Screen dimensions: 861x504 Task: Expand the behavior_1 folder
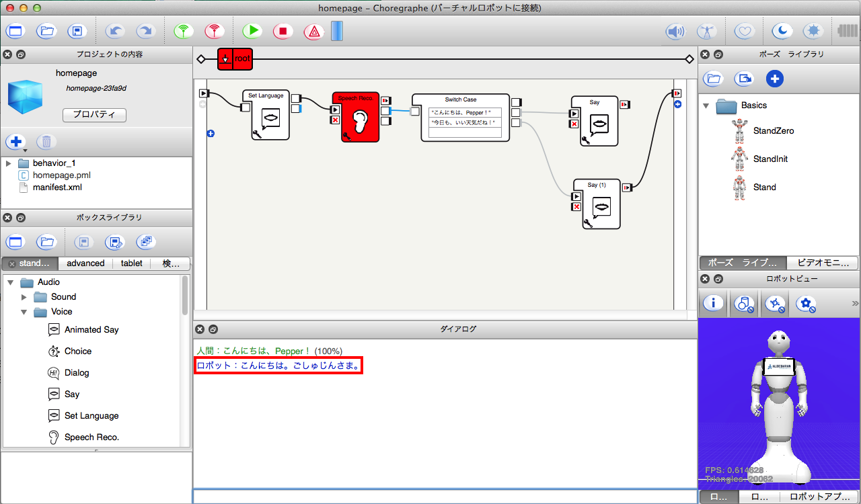click(x=8, y=163)
